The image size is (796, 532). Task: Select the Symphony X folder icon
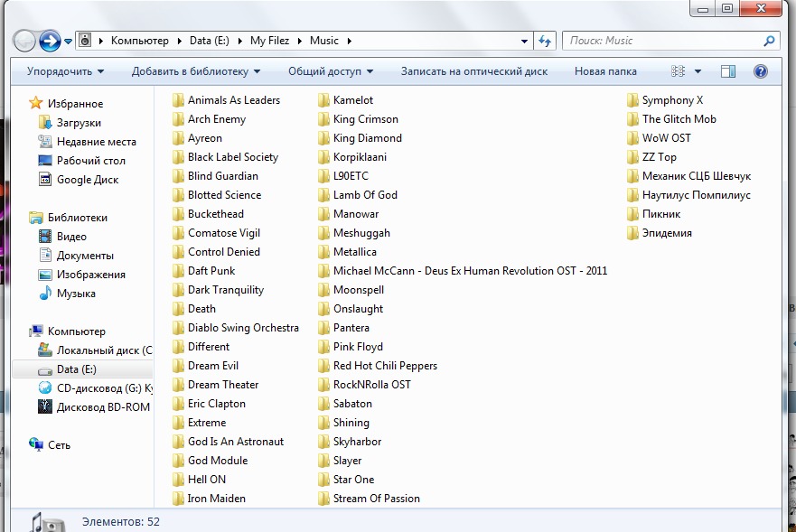coord(632,100)
